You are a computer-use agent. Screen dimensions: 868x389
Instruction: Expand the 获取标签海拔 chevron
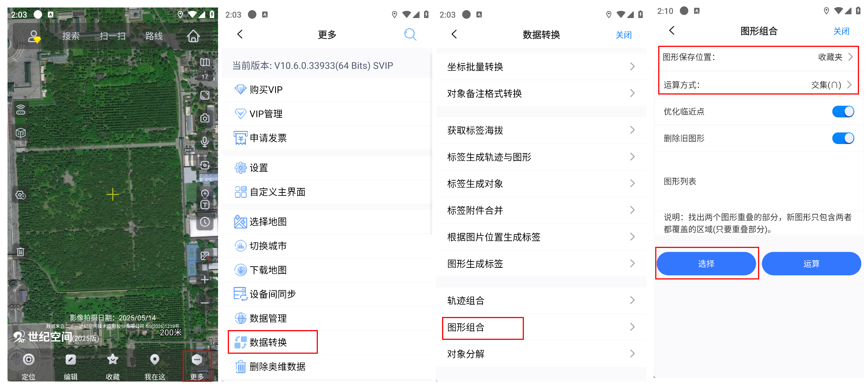tap(632, 130)
